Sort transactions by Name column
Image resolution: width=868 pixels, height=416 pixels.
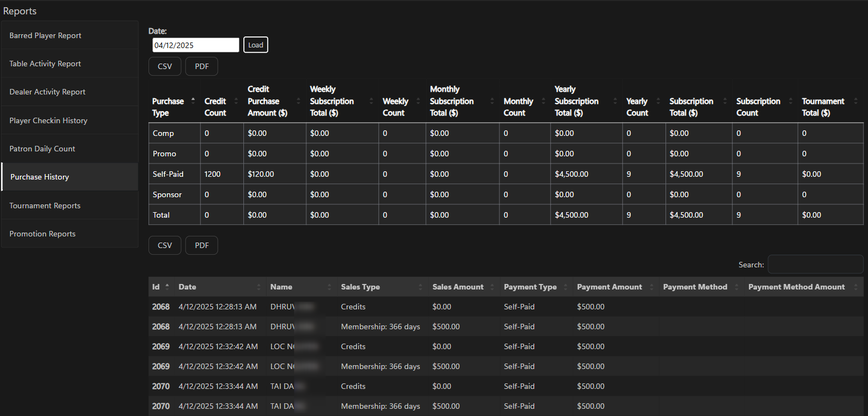pyautogui.click(x=281, y=287)
